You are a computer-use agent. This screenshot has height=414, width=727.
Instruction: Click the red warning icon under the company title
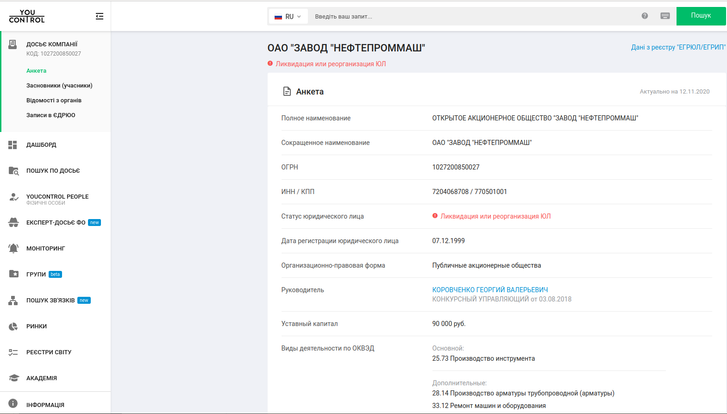(x=270, y=64)
